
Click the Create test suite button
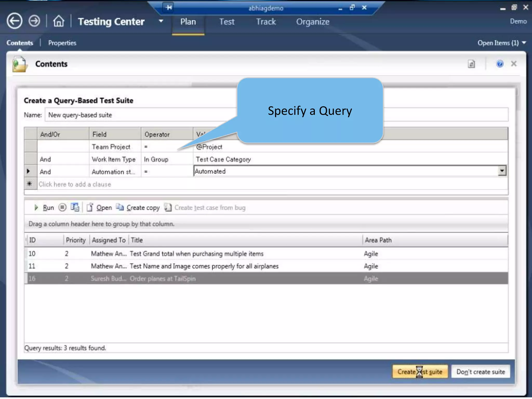tap(420, 371)
